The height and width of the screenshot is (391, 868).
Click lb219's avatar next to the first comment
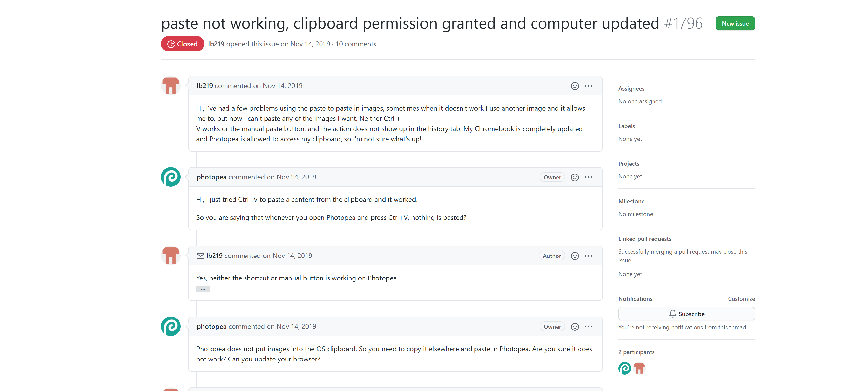tap(171, 86)
